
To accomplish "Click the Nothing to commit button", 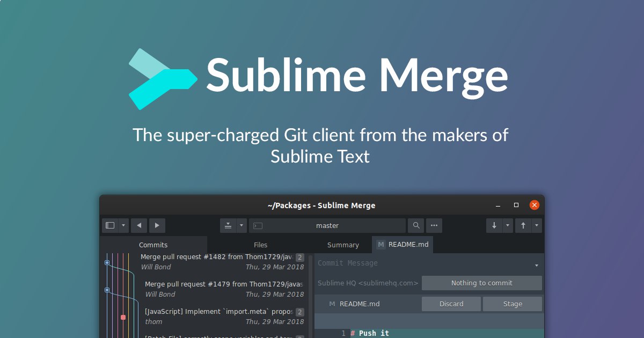I will (x=482, y=283).
